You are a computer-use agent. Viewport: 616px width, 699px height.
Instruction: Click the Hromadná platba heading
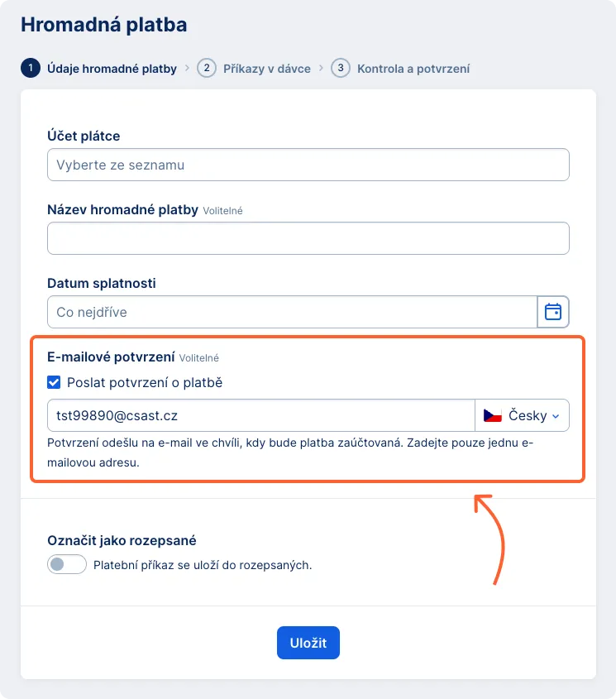tap(104, 25)
